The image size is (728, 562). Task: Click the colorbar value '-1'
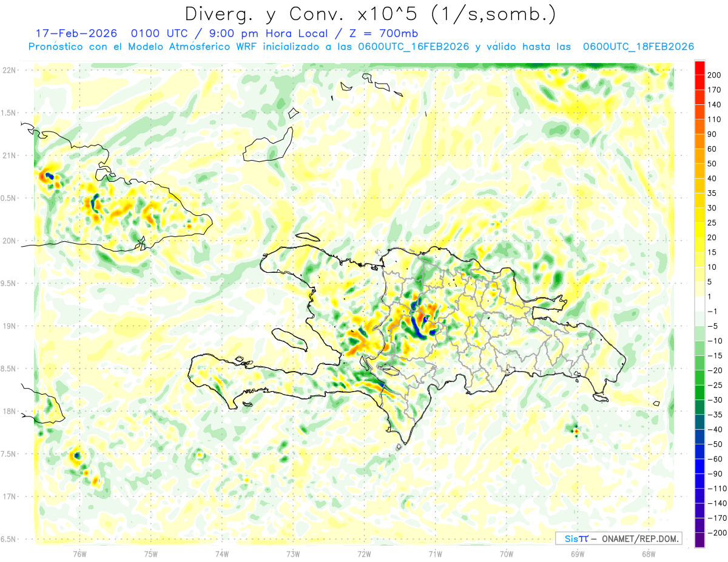[713, 312]
